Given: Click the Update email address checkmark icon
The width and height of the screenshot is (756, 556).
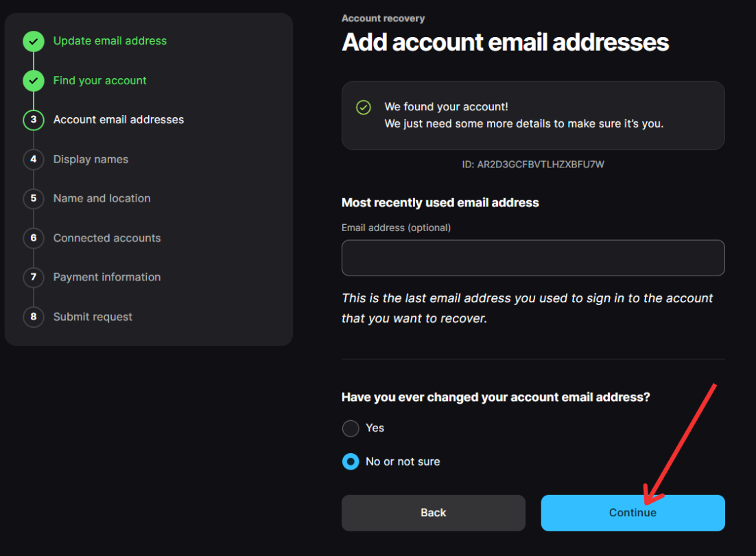Looking at the screenshot, I should [x=33, y=41].
